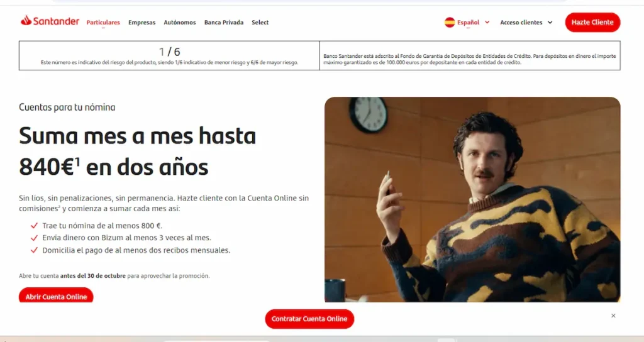Go to Empresas section

click(142, 23)
